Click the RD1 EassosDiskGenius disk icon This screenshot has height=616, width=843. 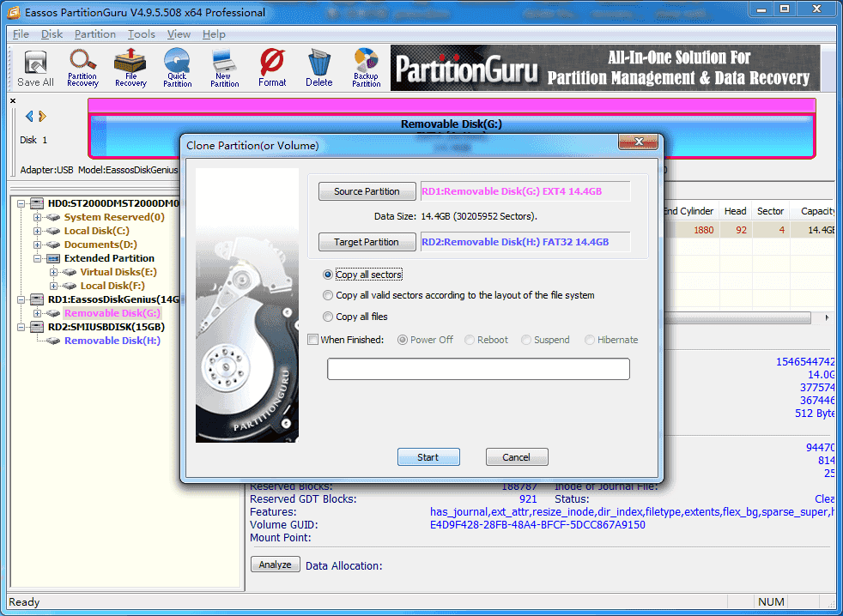[37, 299]
